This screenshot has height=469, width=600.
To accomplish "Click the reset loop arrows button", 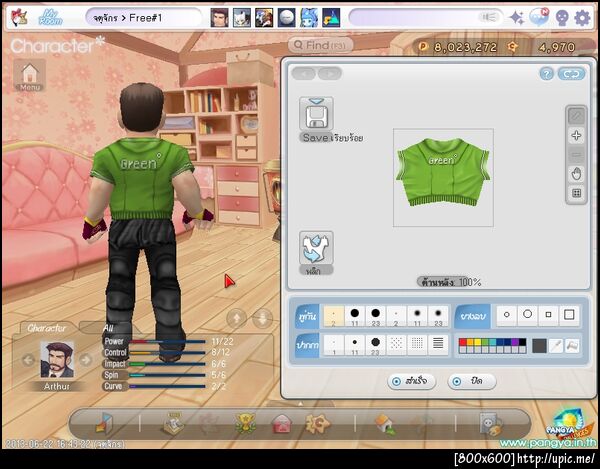I will [571, 73].
